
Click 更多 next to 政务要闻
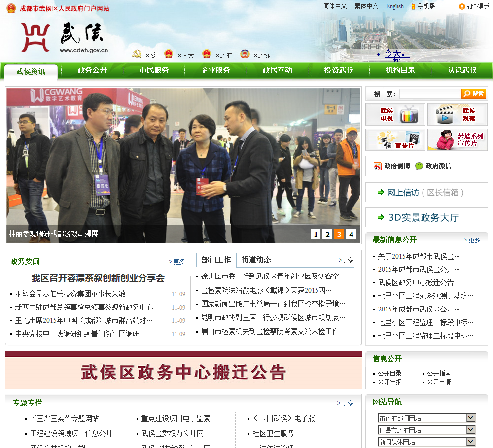(176, 262)
